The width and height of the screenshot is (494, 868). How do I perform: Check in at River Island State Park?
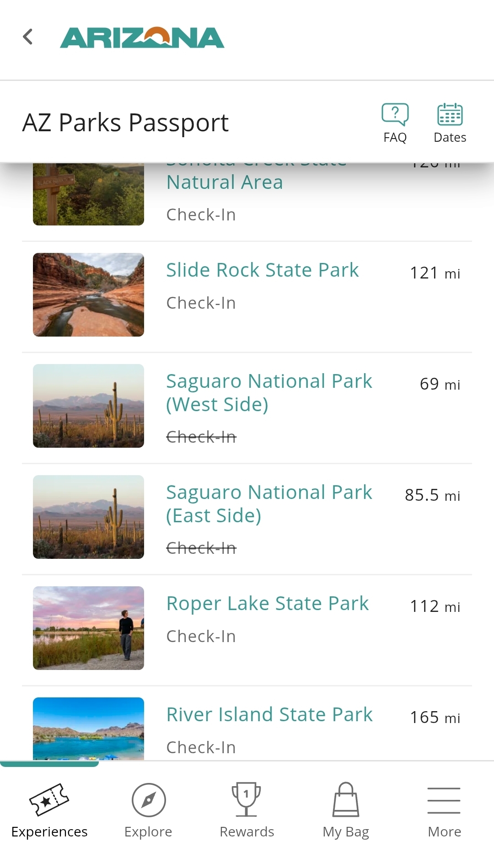(x=201, y=747)
